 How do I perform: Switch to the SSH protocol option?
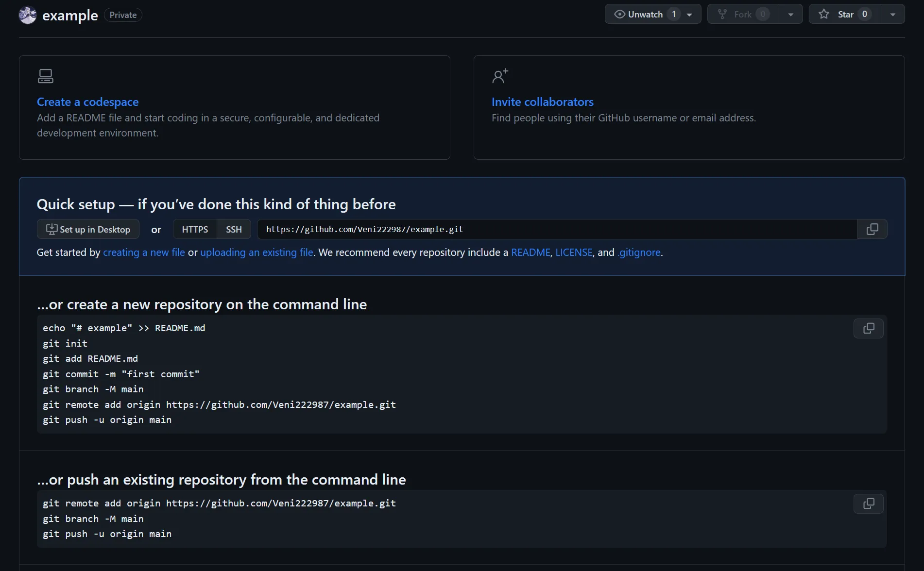(234, 229)
